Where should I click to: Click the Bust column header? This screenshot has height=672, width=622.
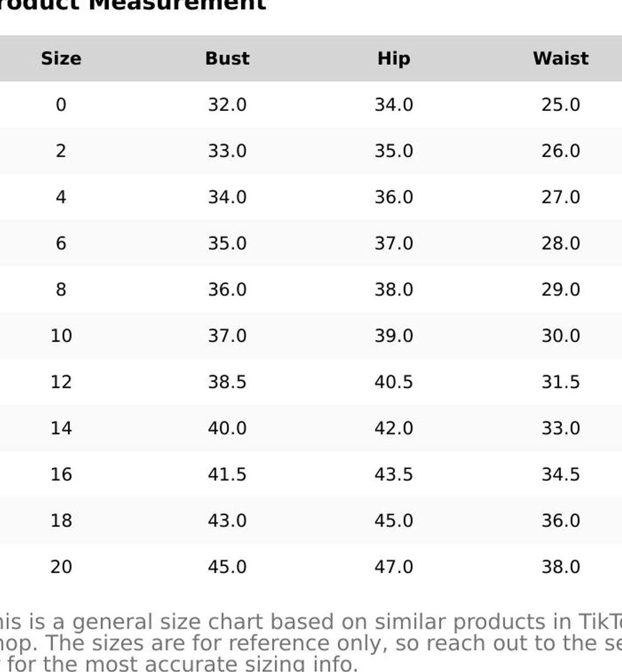pos(227,58)
